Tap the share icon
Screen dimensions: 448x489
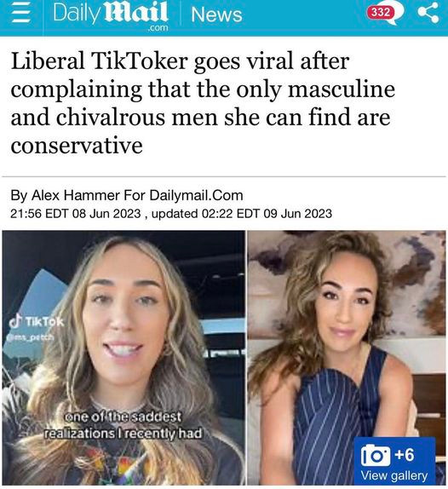click(x=428, y=13)
